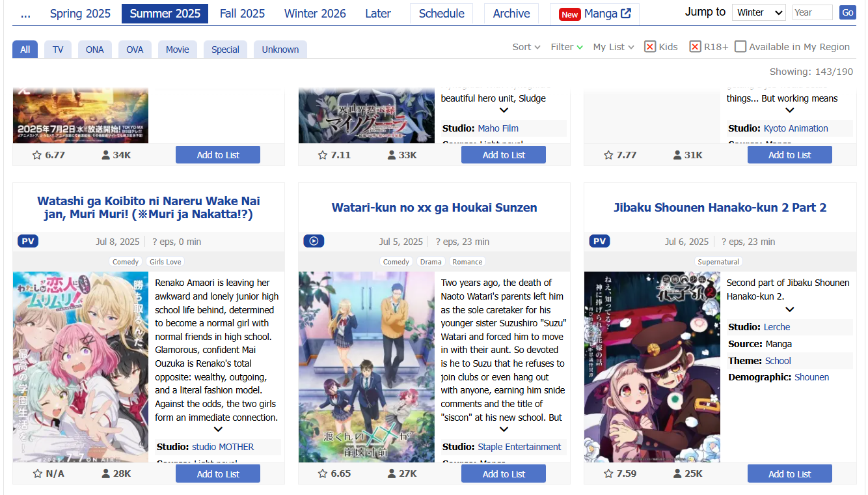868x495 pixels.
Task: Play the video icon on Watari-kun card
Action: pos(314,242)
